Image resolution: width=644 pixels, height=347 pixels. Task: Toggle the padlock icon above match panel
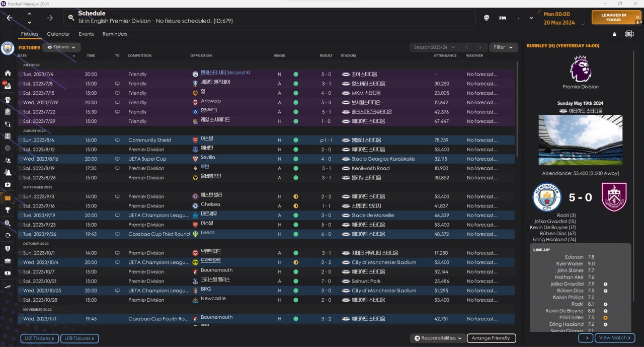click(614, 34)
